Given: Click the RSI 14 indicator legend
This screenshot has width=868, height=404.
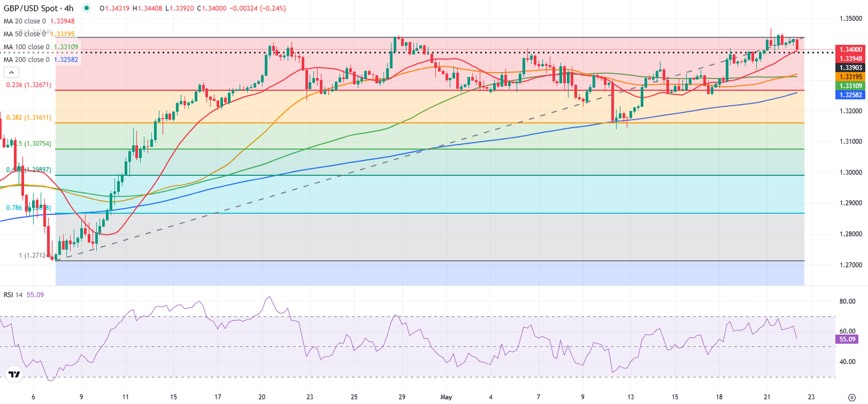Looking at the screenshot, I should [x=24, y=295].
